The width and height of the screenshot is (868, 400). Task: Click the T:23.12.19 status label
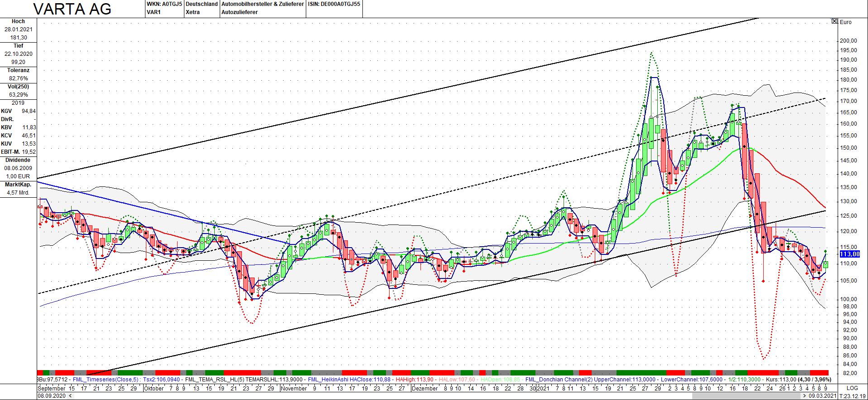click(x=852, y=396)
